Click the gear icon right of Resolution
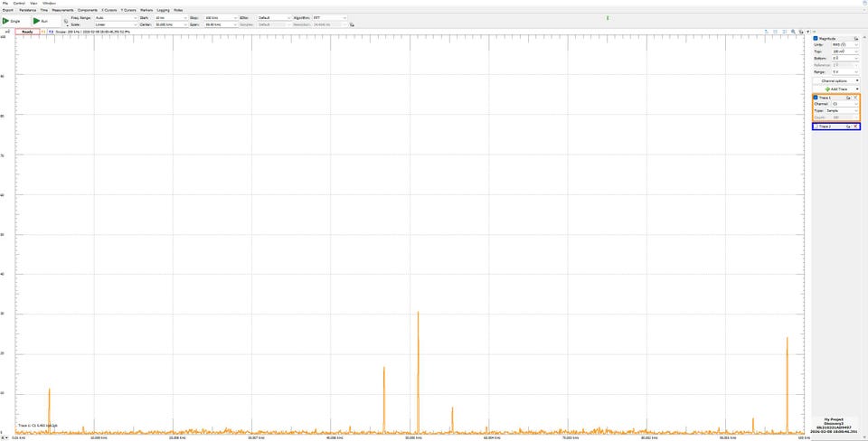Image resolution: width=868 pixels, height=441 pixels. pyautogui.click(x=352, y=25)
